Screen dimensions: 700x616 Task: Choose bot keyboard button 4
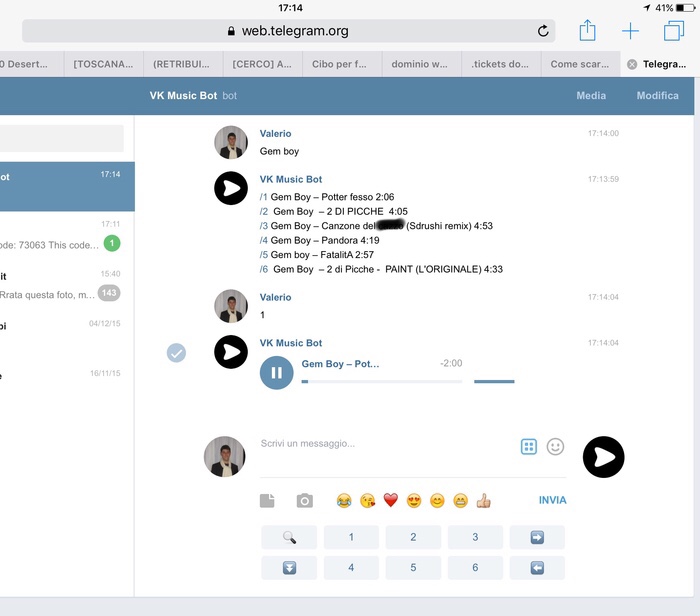(351, 568)
